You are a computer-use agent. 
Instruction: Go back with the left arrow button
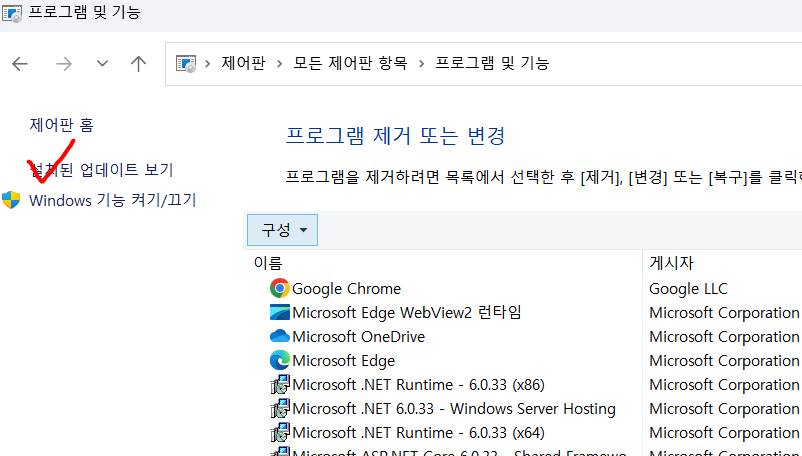[x=20, y=64]
